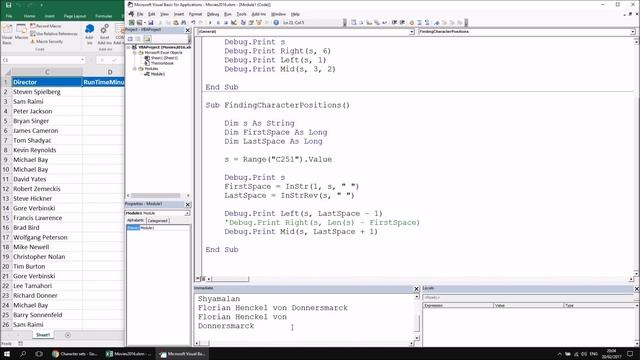
Task: Collapse the VBAProject tree node
Action: (129, 47)
